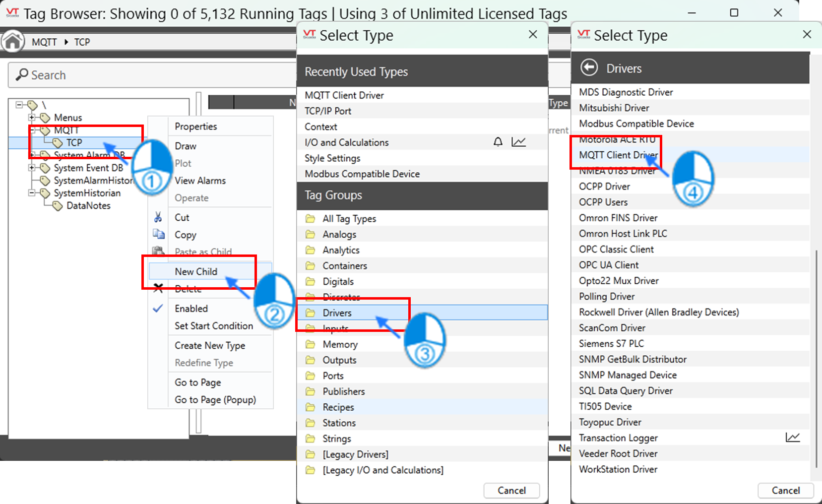Select Rockwell Driver (Allen Bradley Devices)

click(x=690, y=312)
